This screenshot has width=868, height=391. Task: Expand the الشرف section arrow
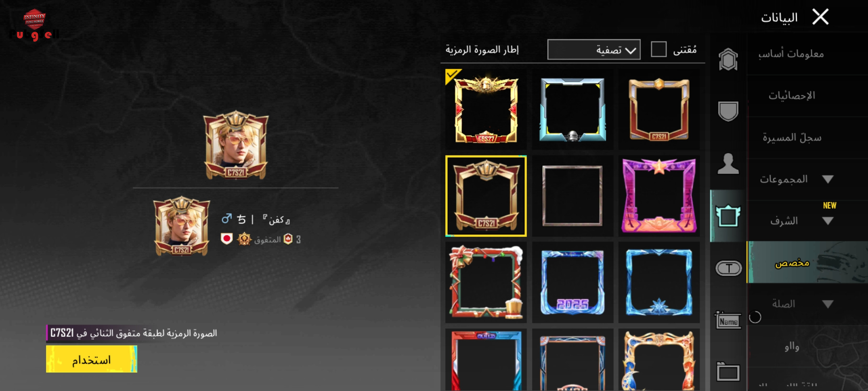(x=828, y=221)
